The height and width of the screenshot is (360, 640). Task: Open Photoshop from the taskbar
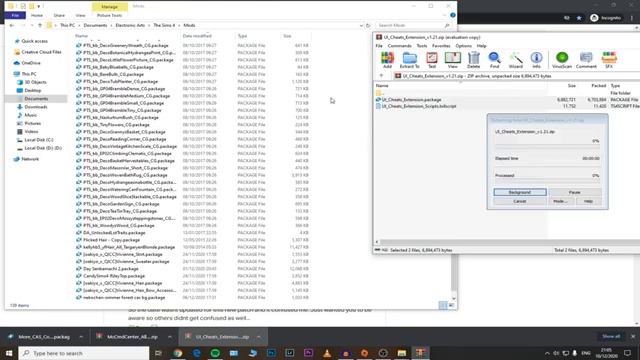271,353
